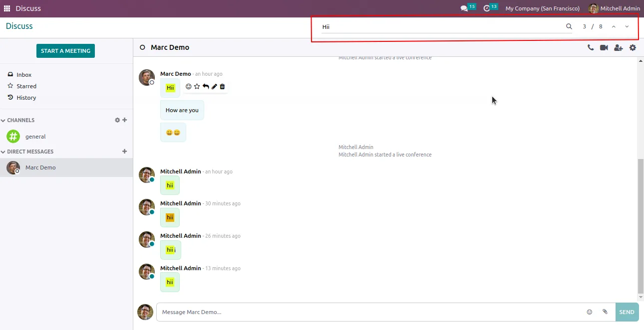This screenshot has height=330, width=644.
Task: Go to previous search result arrow
Action: click(x=614, y=26)
